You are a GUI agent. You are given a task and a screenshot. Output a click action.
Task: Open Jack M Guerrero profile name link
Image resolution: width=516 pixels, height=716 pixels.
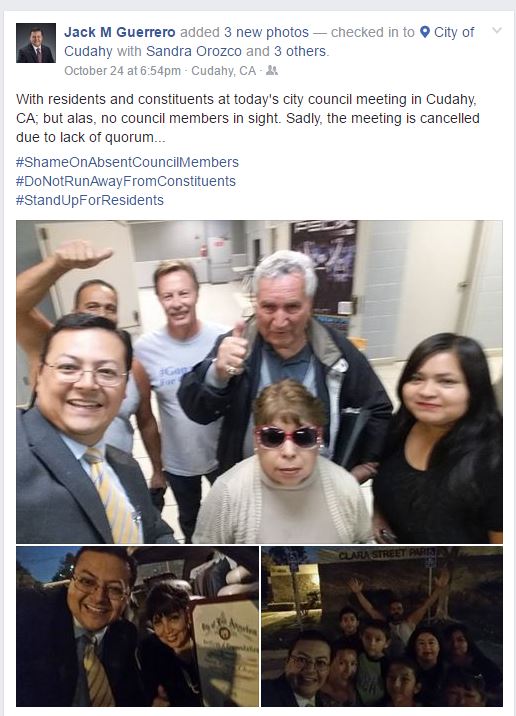click(x=120, y=32)
